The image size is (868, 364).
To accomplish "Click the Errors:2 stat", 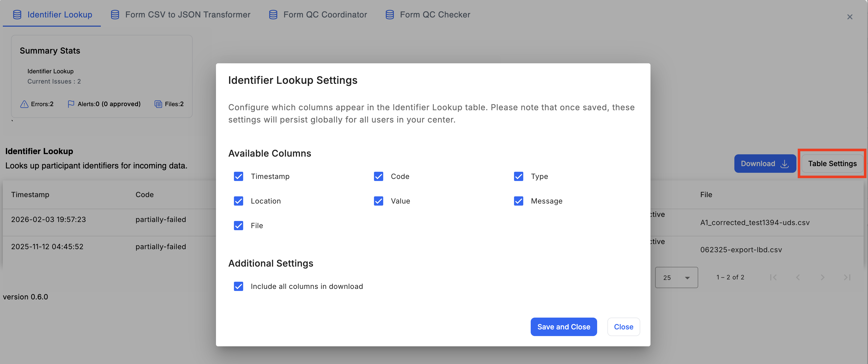I will pos(37,104).
